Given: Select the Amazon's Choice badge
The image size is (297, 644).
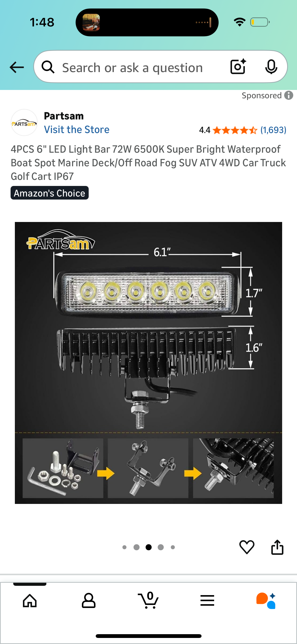Looking at the screenshot, I should pos(50,193).
